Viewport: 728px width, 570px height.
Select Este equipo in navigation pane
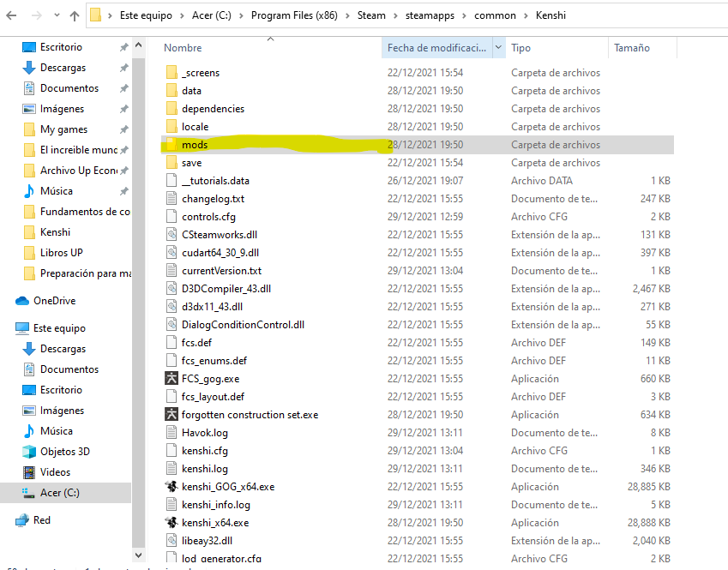click(x=59, y=328)
